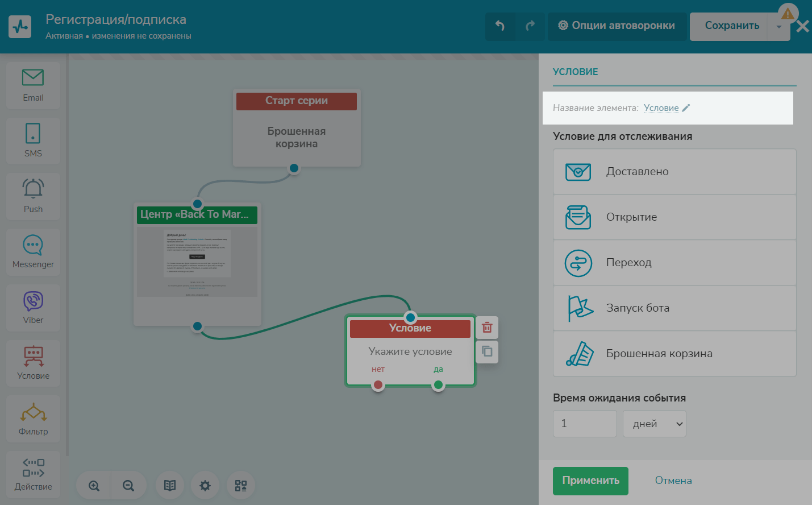
Task: Click the email block top input connector
Action: (197, 204)
